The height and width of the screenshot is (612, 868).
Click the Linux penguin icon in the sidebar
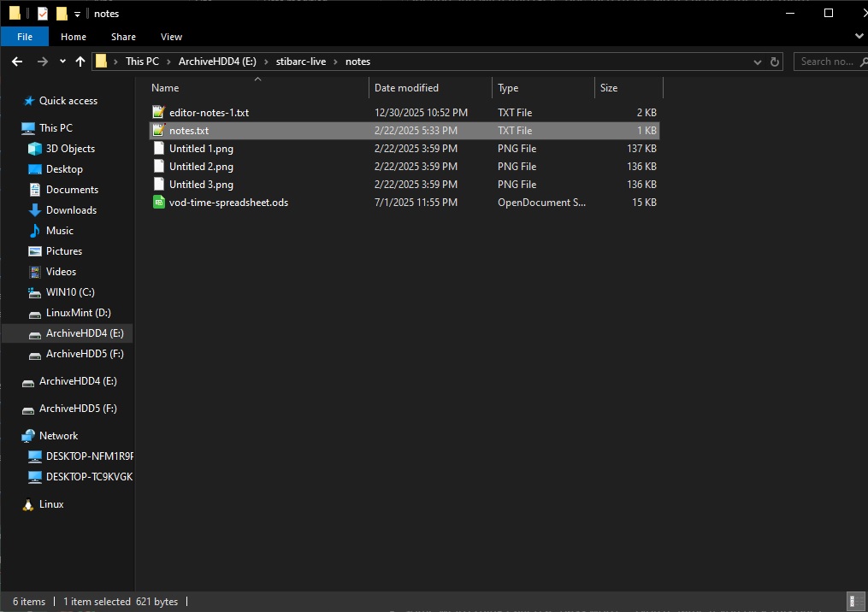(28, 504)
